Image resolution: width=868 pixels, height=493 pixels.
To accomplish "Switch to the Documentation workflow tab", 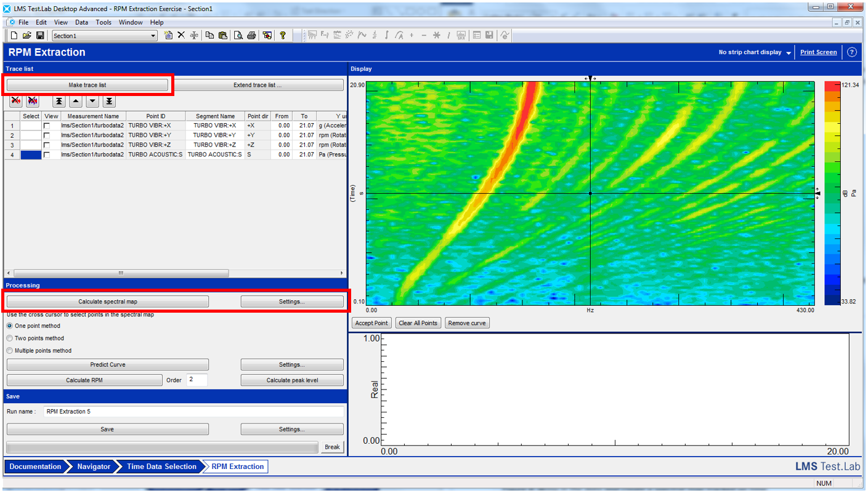I will coord(35,467).
